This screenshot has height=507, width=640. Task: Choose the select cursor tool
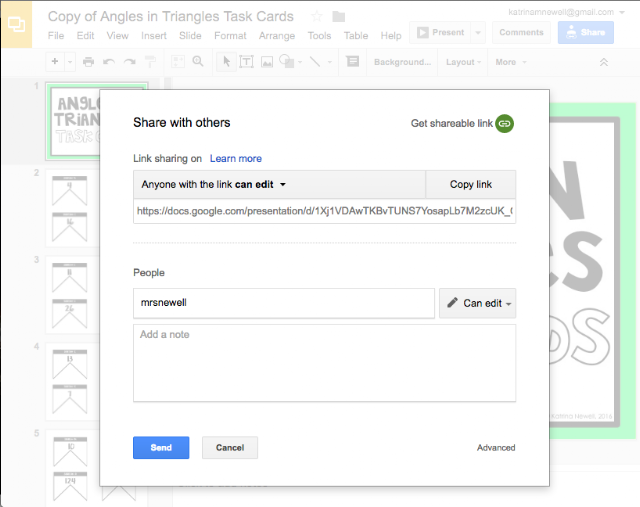tap(227, 62)
